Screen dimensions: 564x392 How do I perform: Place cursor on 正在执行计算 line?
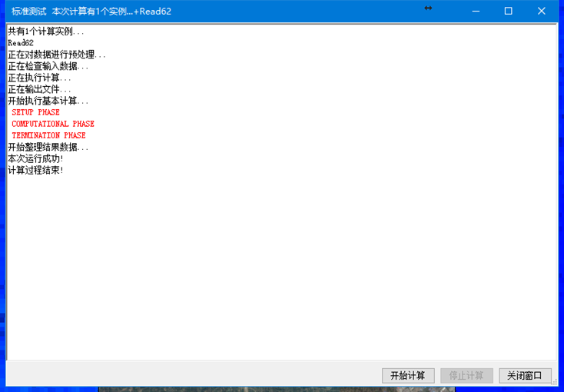[39, 78]
